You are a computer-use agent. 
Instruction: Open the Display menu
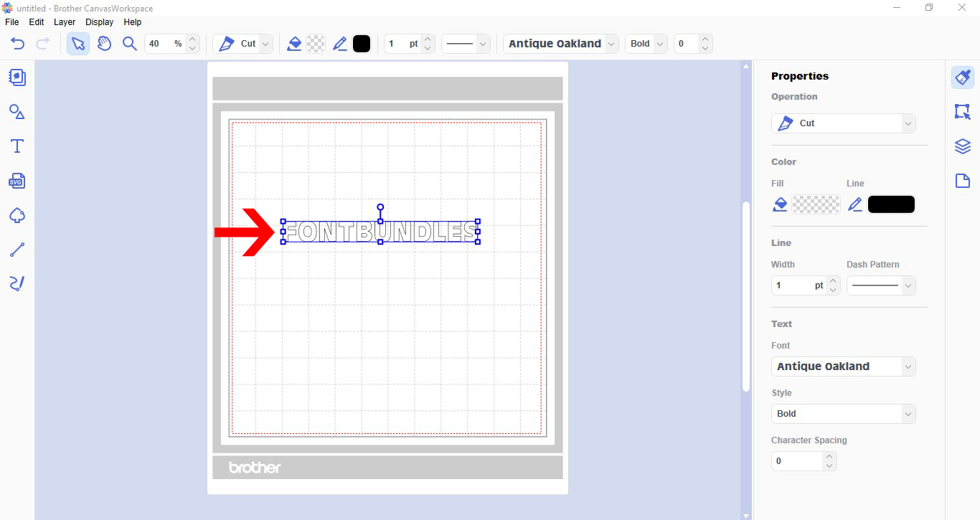click(x=100, y=22)
